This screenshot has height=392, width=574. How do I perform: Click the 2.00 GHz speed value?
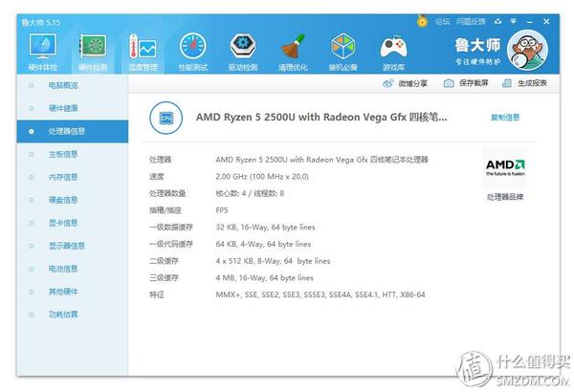pyautogui.click(x=262, y=177)
